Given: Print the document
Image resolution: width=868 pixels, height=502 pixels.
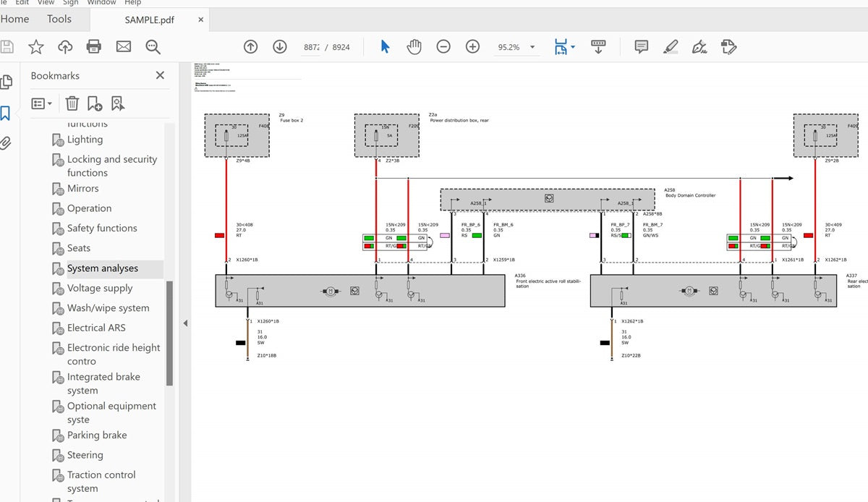Looking at the screenshot, I should [93, 46].
